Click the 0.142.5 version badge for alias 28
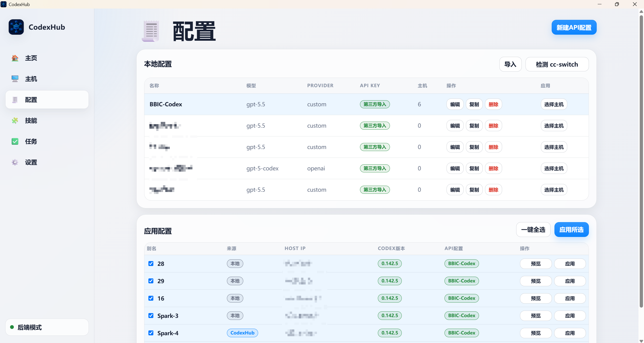644x343 pixels. click(390, 263)
